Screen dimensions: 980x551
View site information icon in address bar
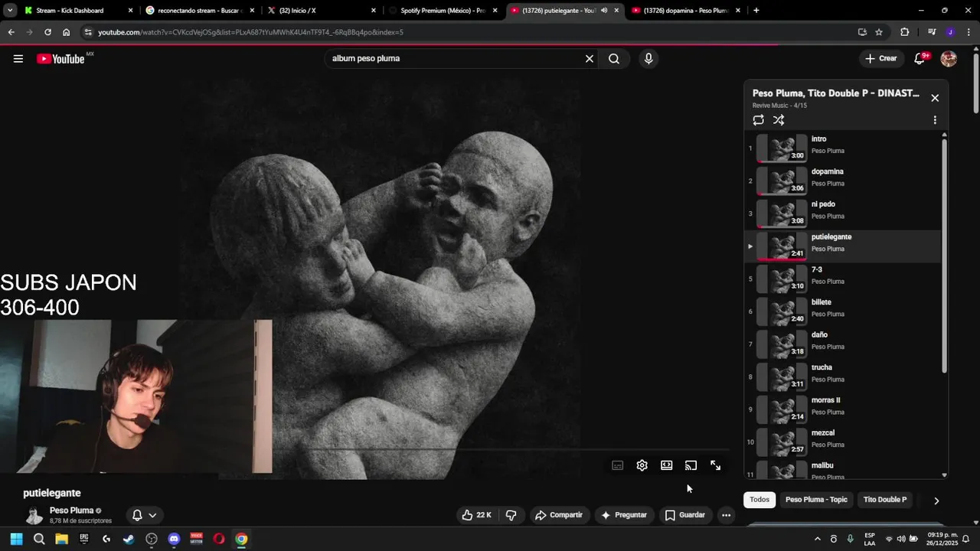tap(88, 32)
